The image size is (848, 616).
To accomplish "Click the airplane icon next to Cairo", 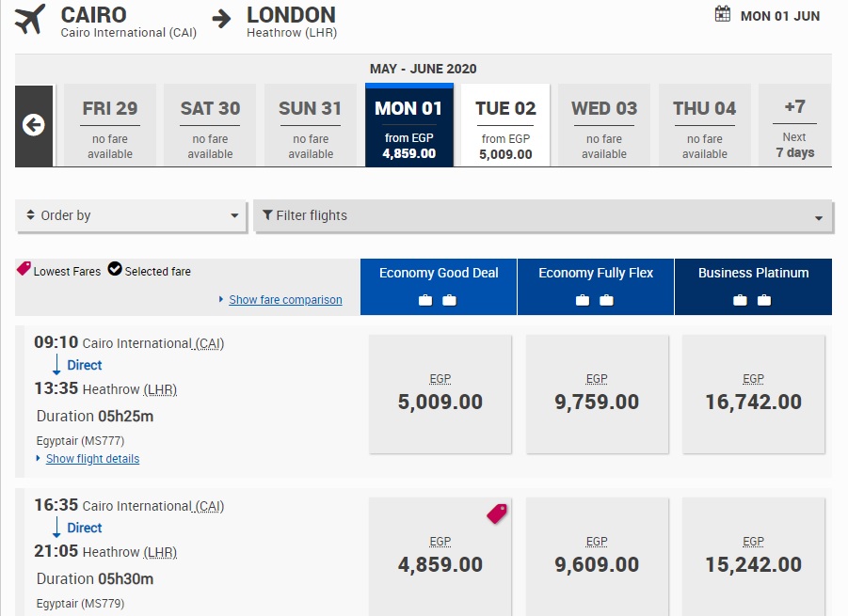I will 30,19.
